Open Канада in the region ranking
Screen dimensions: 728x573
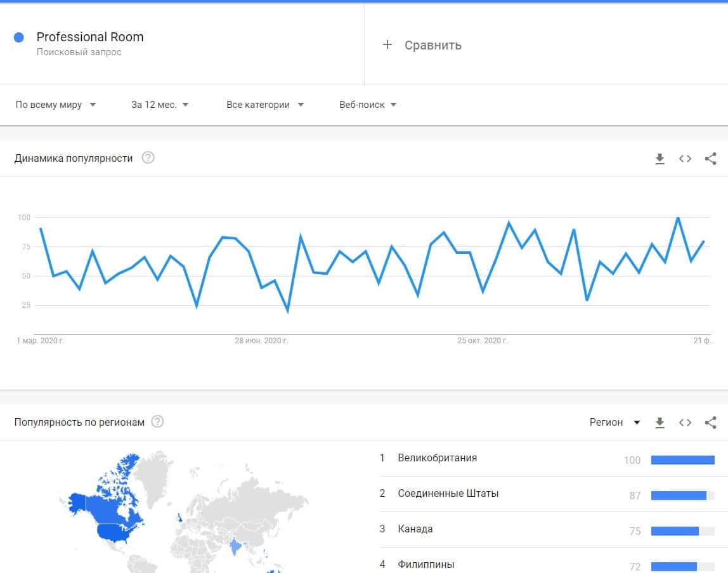415,529
